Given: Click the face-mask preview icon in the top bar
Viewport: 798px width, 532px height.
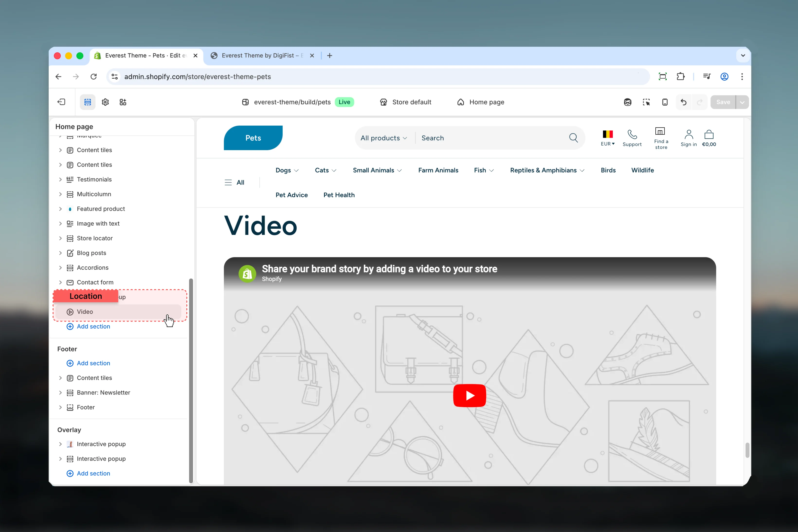Looking at the screenshot, I should pos(627,102).
